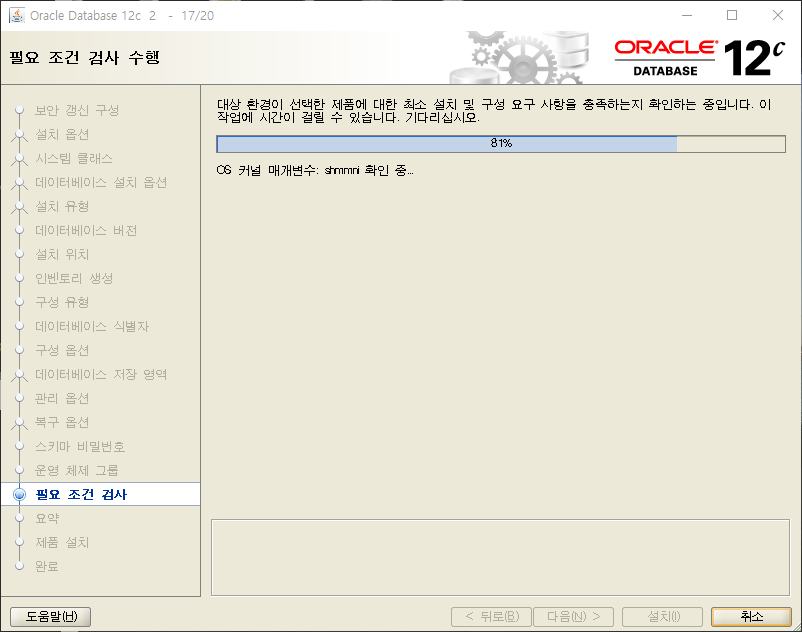802x632 pixels.
Task: Select the 설치 유형 step
Action: [x=62, y=207]
